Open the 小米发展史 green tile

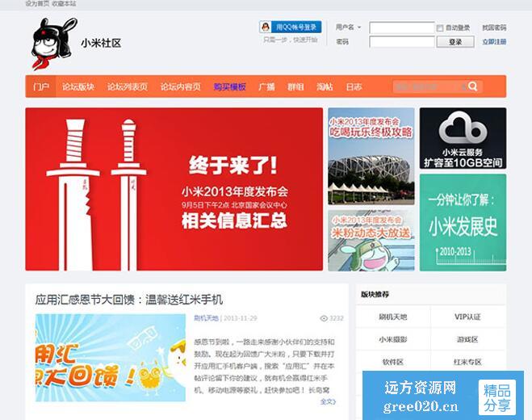pos(463,222)
